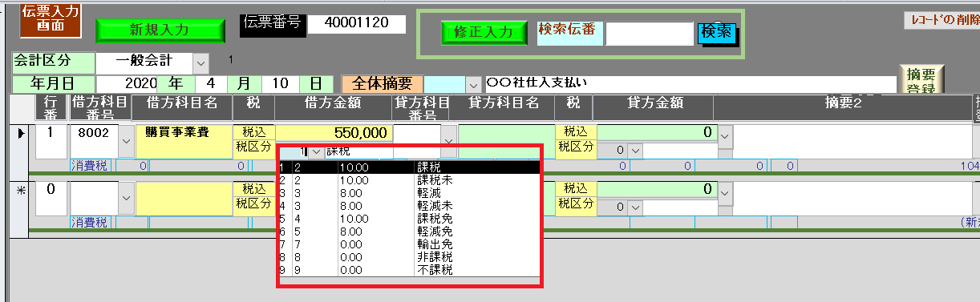Collapse debit 税区分 combo arrow showing 課税

pyautogui.click(x=316, y=151)
